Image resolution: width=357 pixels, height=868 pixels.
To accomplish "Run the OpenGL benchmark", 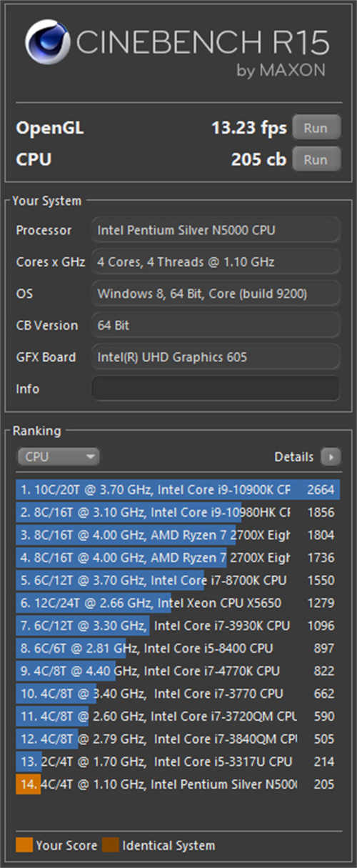I will [316, 129].
